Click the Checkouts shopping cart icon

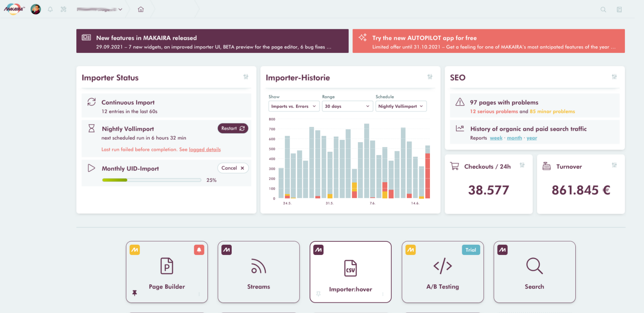point(455,166)
